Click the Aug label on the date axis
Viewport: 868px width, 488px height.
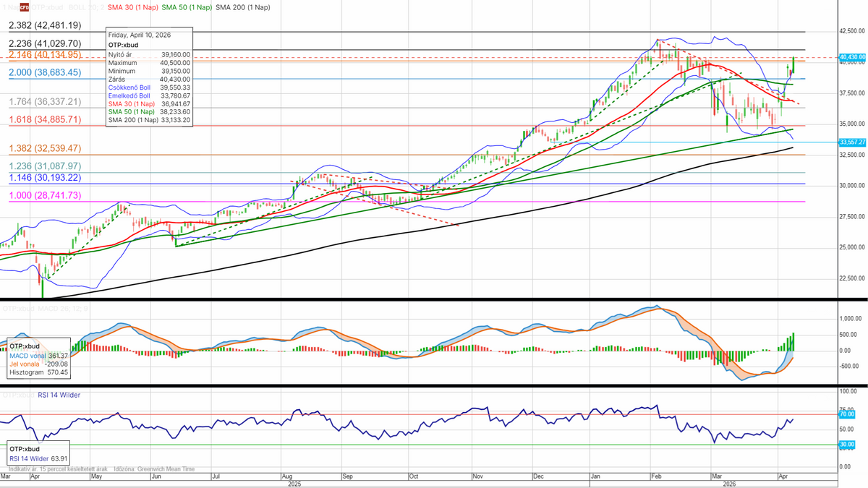pos(287,477)
